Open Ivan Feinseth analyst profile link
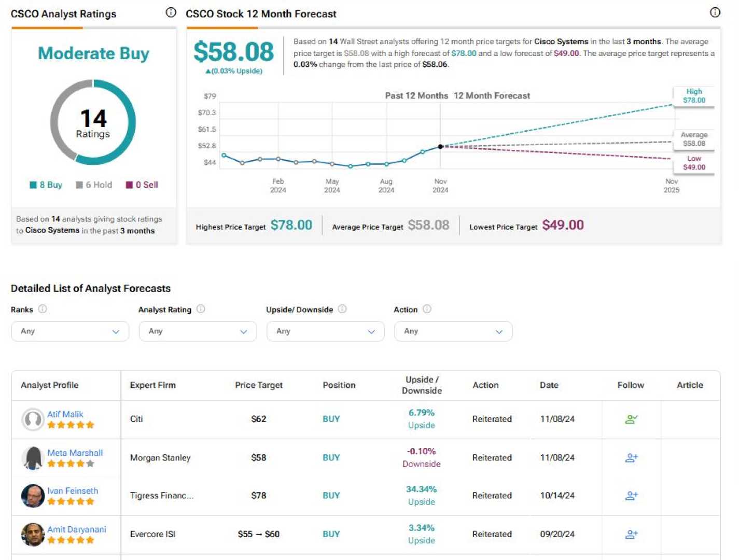 pyautogui.click(x=73, y=491)
